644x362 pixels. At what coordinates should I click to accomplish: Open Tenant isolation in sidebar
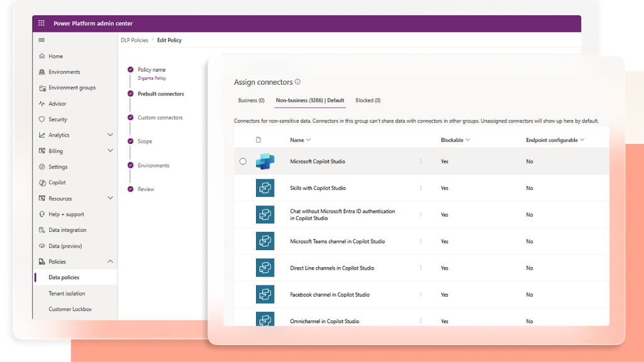click(76, 293)
